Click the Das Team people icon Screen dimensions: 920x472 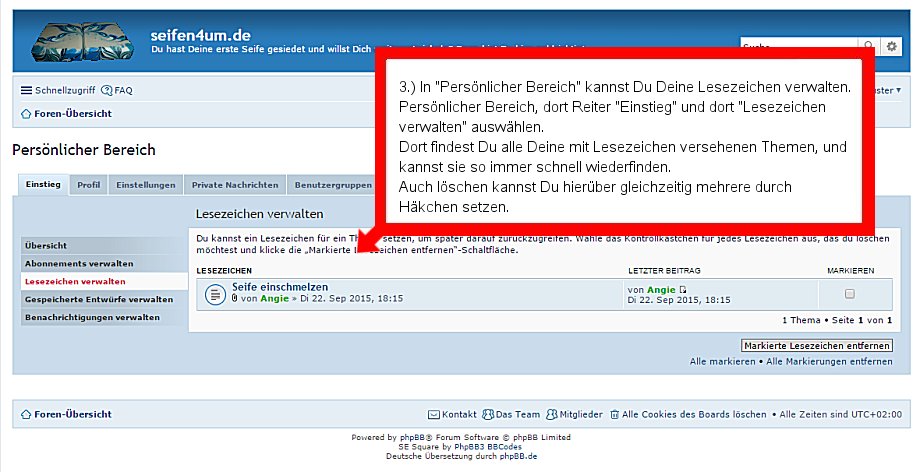(488, 414)
